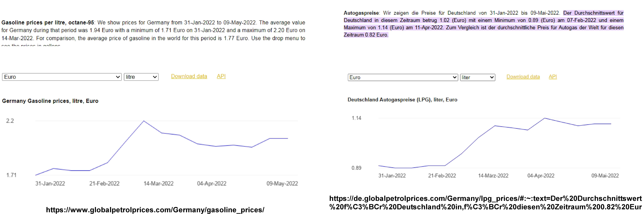Click the gasoline_prices URL text
This screenshot has height=214, width=644.
(155, 210)
